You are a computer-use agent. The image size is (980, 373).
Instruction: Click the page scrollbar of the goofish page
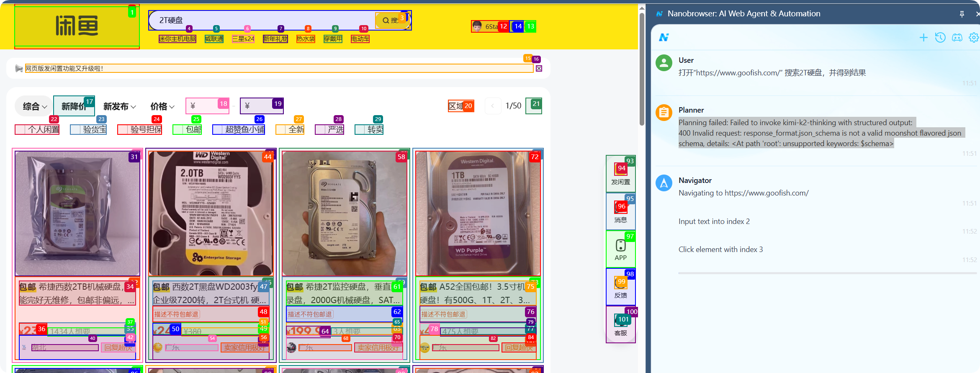[x=642, y=69]
